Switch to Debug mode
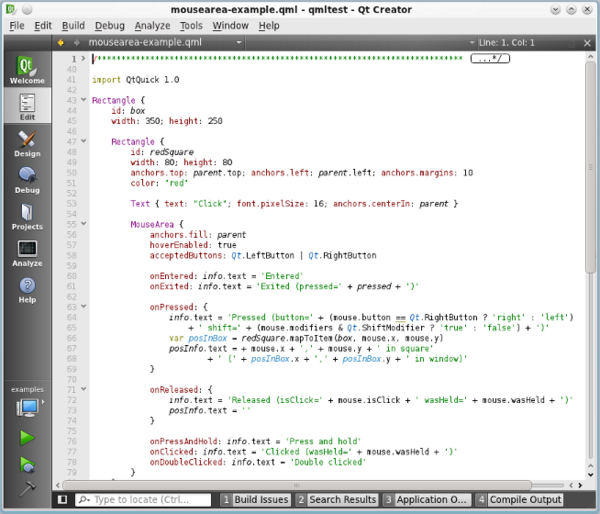 point(27,180)
